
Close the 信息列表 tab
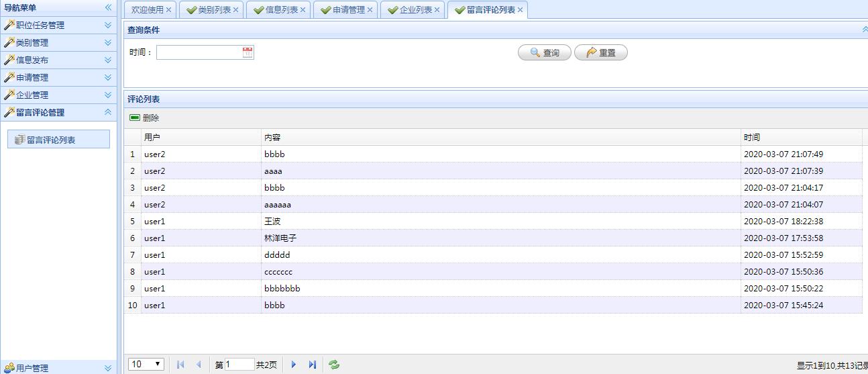pyautogui.click(x=303, y=10)
